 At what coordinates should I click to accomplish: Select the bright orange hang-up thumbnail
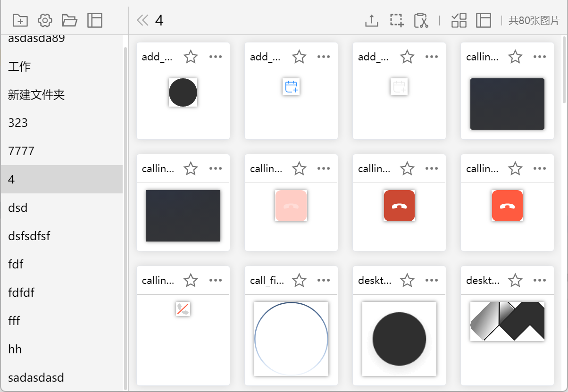click(x=507, y=206)
